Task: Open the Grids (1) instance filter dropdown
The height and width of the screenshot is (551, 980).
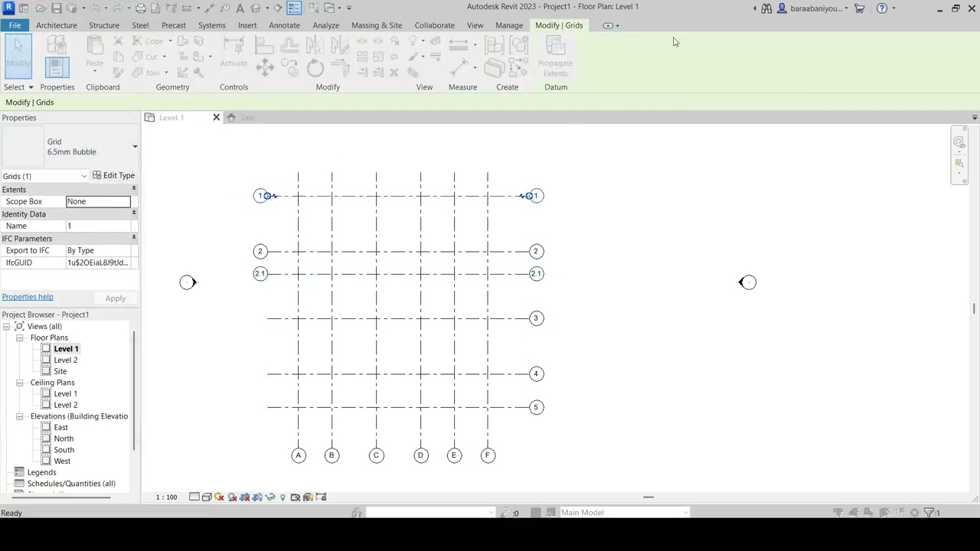Action: coord(84,177)
